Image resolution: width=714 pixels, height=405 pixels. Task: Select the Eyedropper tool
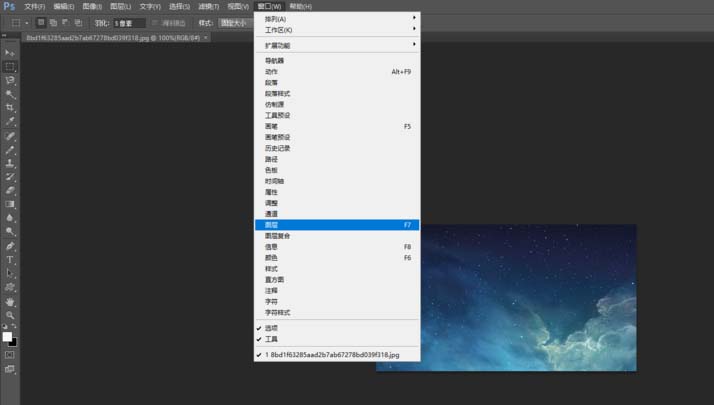coord(10,122)
